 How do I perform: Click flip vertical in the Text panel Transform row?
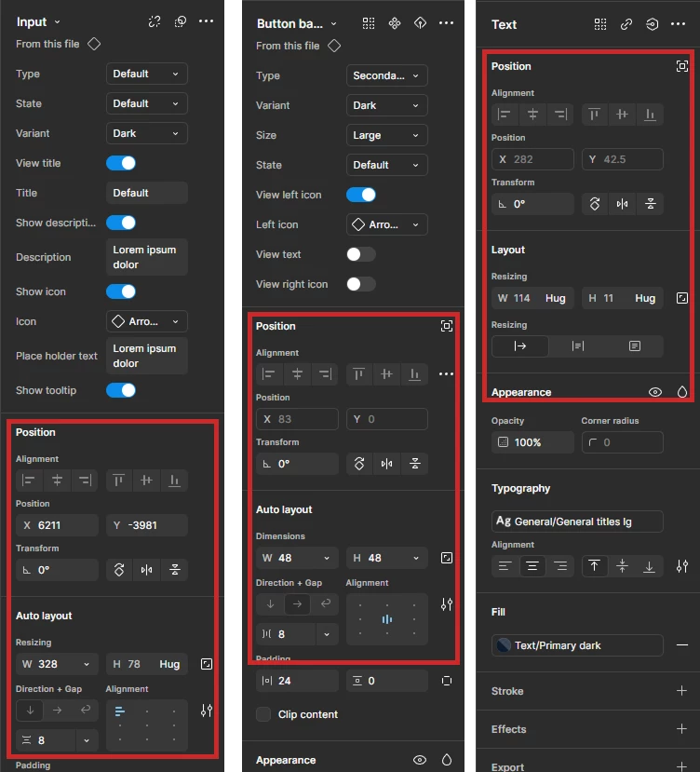(x=651, y=204)
